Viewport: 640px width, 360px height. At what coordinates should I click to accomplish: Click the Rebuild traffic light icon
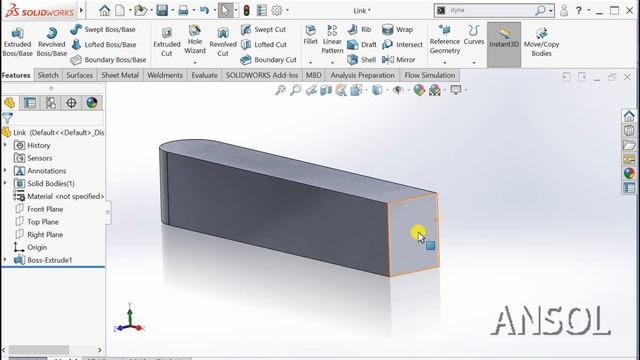pos(246,10)
